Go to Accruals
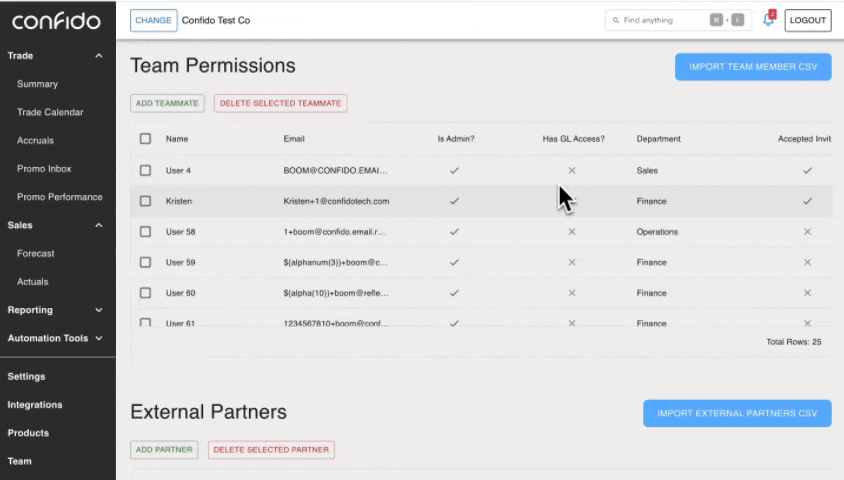This screenshot has height=480, width=844. point(35,140)
